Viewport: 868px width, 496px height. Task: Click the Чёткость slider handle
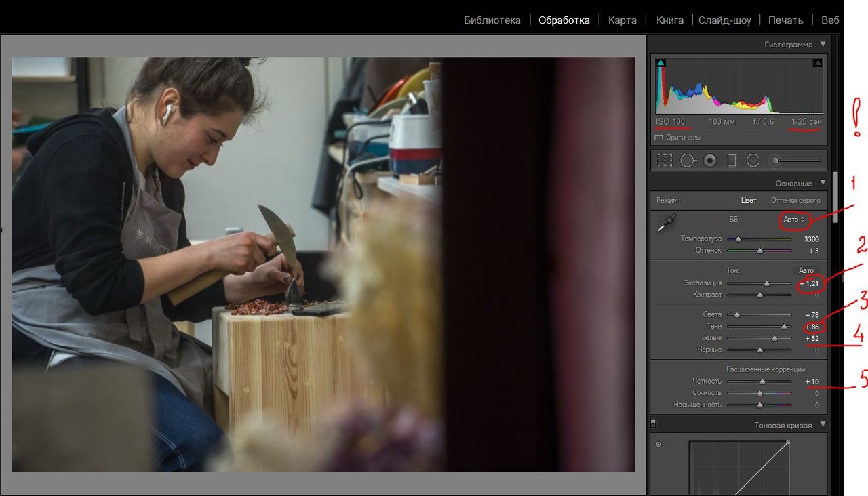[x=762, y=381]
